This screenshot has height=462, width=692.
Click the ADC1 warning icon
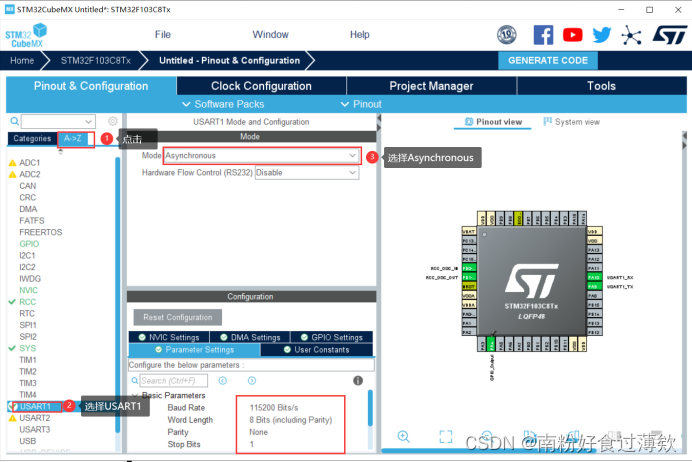pos(12,163)
